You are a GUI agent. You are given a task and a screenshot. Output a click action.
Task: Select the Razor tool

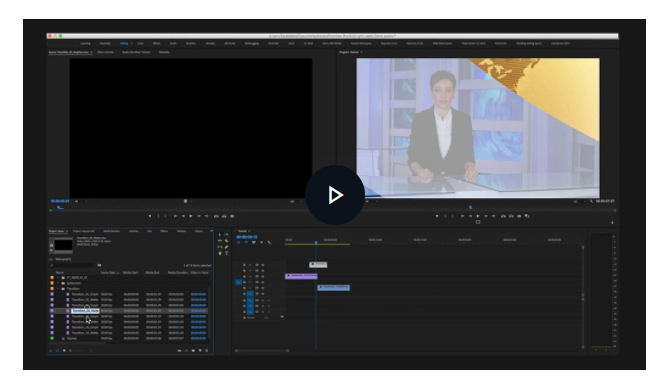[x=227, y=240]
